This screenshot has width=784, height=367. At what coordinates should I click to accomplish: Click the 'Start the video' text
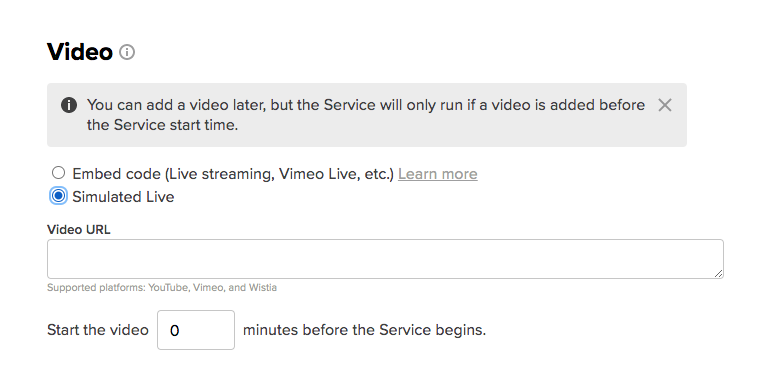(x=98, y=330)
